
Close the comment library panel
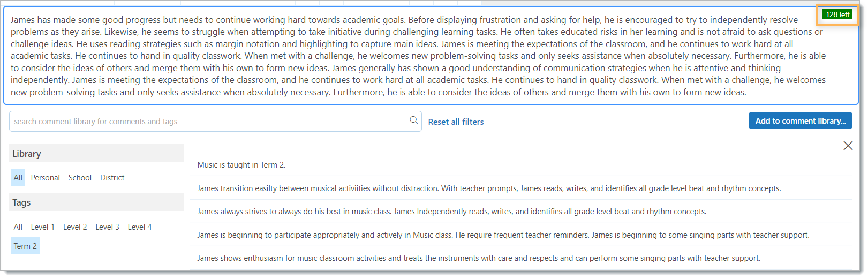point(848,146)
